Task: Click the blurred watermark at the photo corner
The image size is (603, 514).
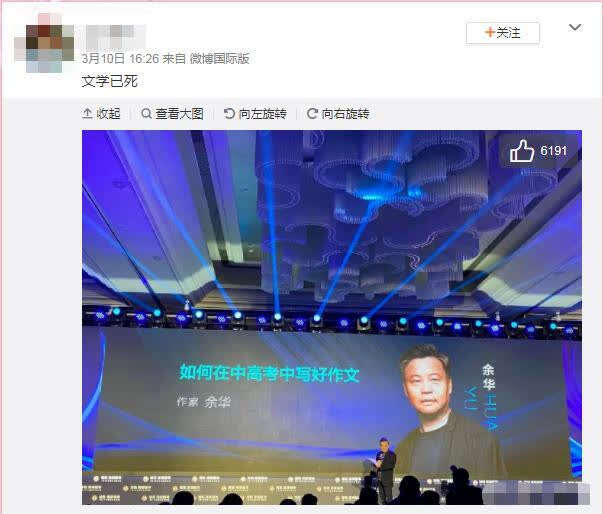Action: pos(536,493)
